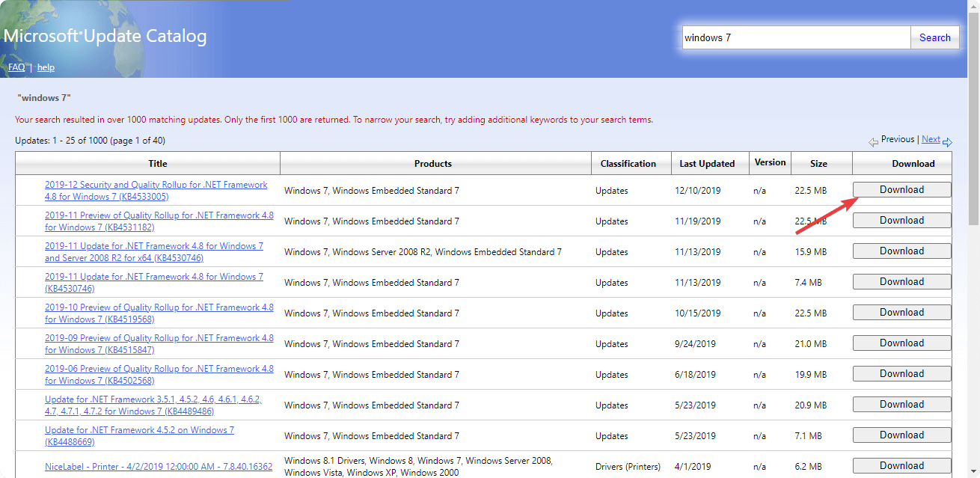980x478 pixels.
Task: Select the size value 7.1 MB
Action: coord(809,436)
